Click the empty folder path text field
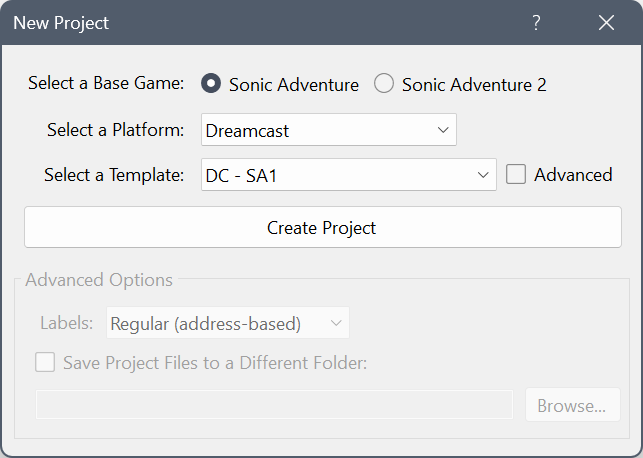 tap(274, 405)
